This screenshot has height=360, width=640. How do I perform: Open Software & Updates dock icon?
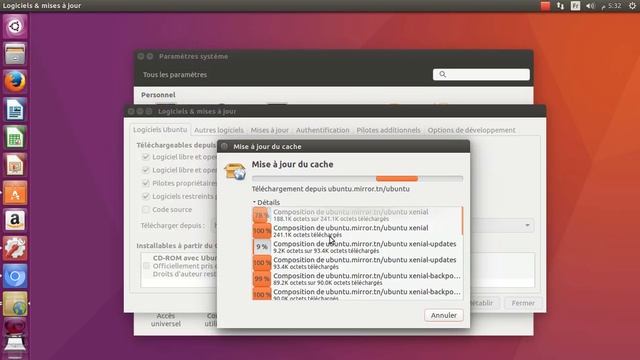coord(15,304)
